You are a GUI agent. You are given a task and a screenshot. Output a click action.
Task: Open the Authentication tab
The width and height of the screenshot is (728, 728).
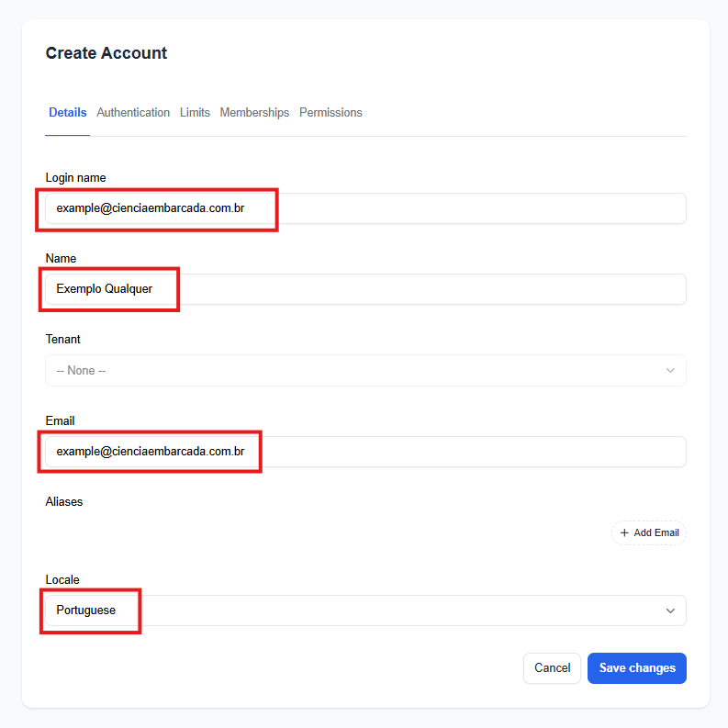pyautogui.click(x=133, y=113)
